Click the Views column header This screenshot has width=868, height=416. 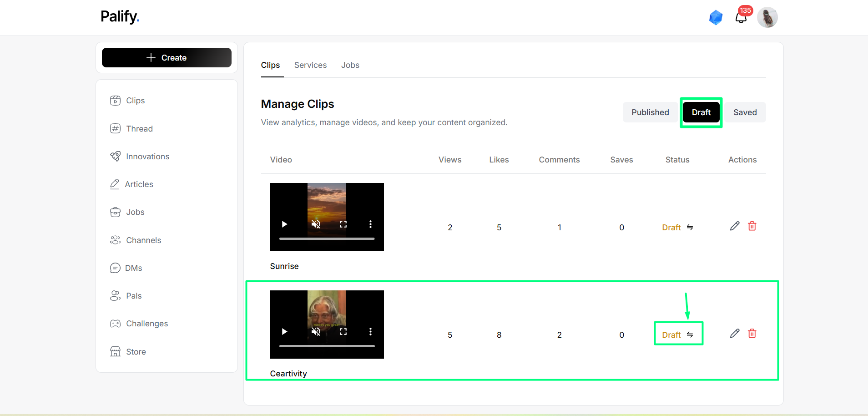[x=450, y=160]
